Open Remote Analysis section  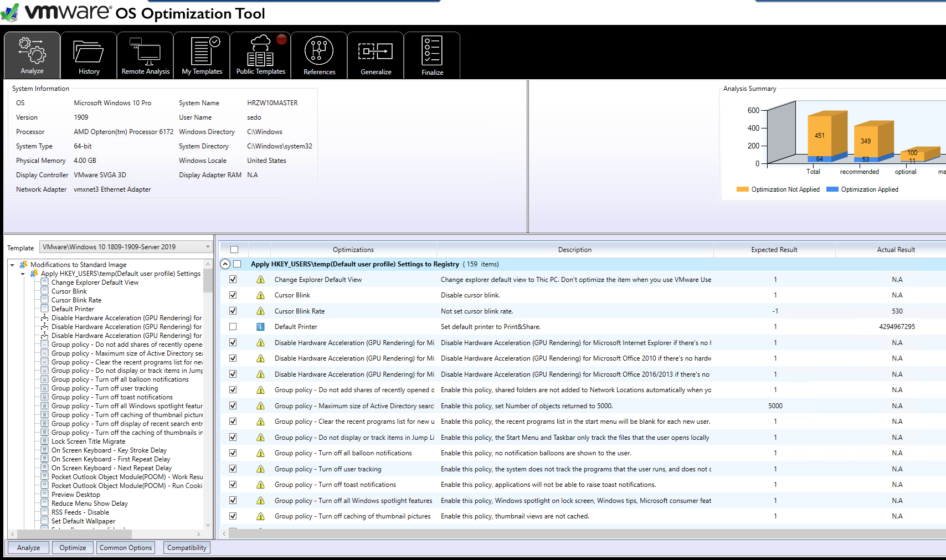pyautogui.click(x=145, y=54)
